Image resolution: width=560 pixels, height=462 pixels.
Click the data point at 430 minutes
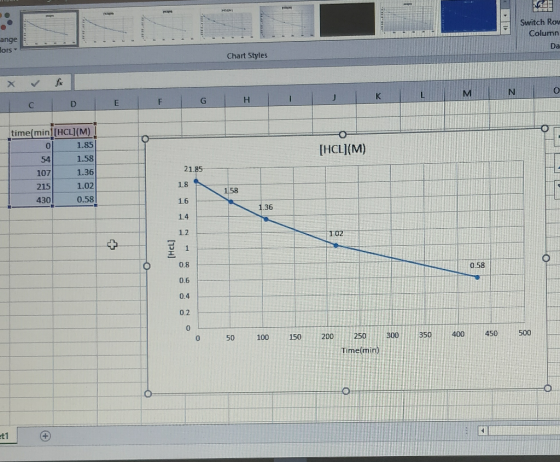tap(477, 277)
